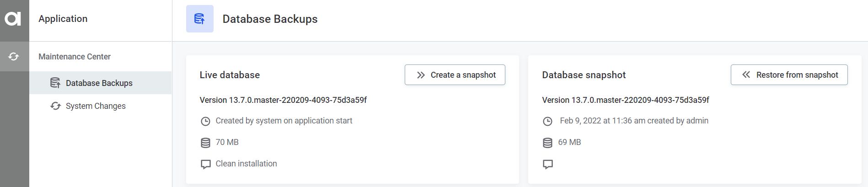The height and width of the screenshot is (187, 868).
Task: Click the snapshot creation date text
Action: click(x=634, y=121)
